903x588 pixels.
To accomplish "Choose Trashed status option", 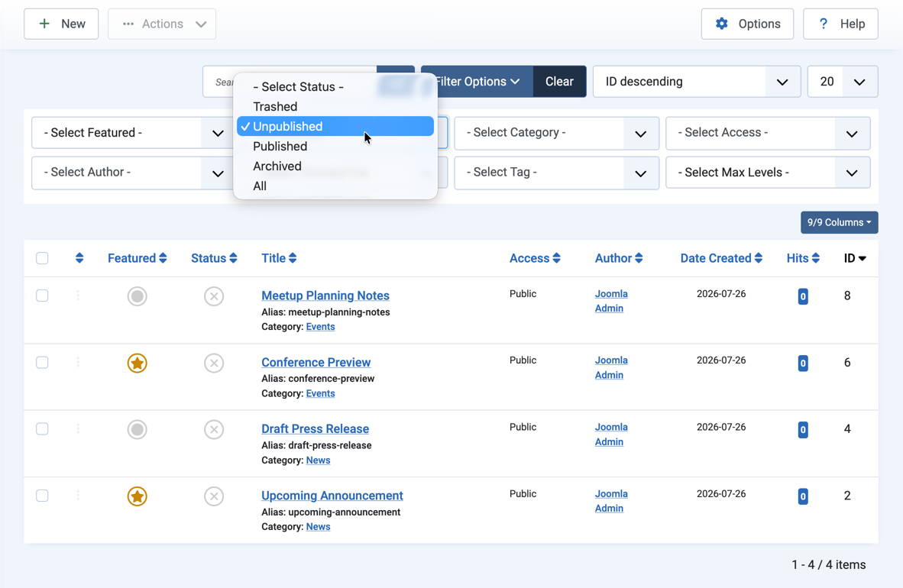I will 335,107.
